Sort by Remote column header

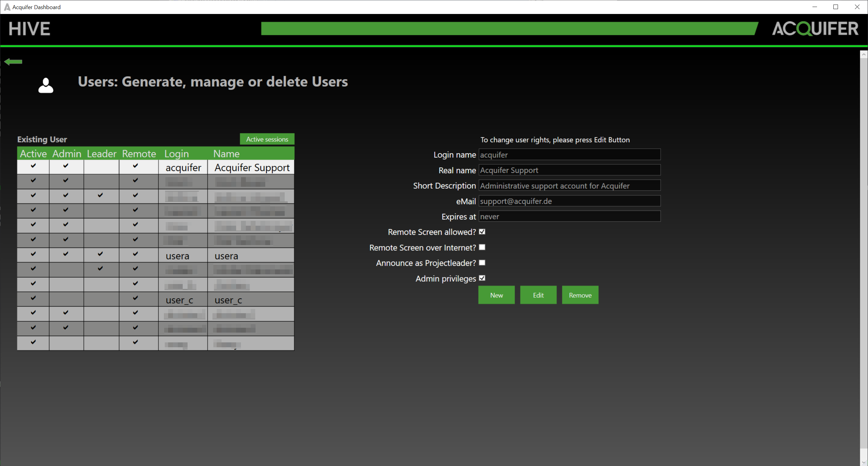(x=139, y=154)
